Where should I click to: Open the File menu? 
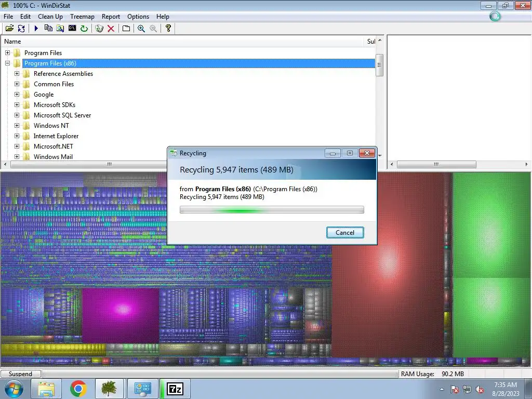pyautogui.click(x=8, y=16)
